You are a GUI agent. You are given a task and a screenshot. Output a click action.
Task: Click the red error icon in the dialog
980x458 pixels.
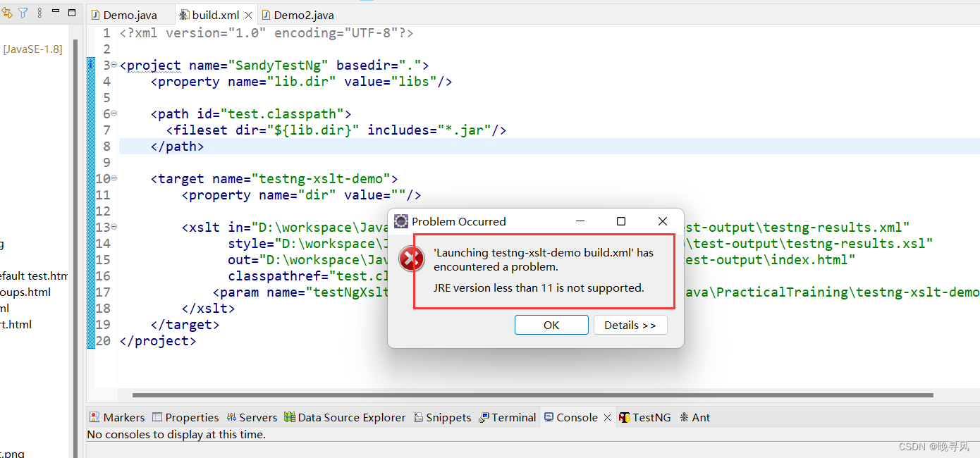[412, 259]
